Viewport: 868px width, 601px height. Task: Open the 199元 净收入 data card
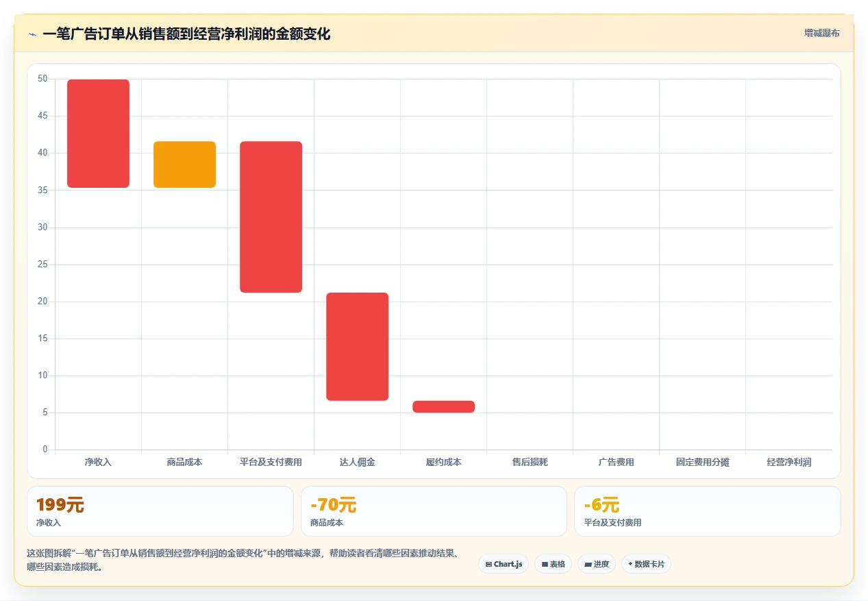pyautogui.click(x=160, y=511)
